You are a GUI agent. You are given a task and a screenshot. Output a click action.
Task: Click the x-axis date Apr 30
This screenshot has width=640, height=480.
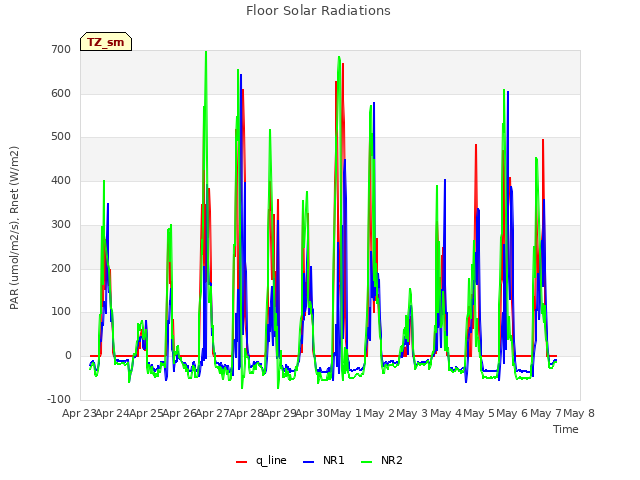pos(313,413)
